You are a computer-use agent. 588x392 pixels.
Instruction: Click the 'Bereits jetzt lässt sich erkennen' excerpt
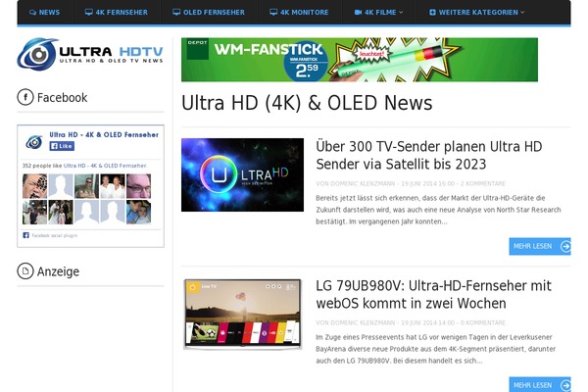tap(438, 210)
